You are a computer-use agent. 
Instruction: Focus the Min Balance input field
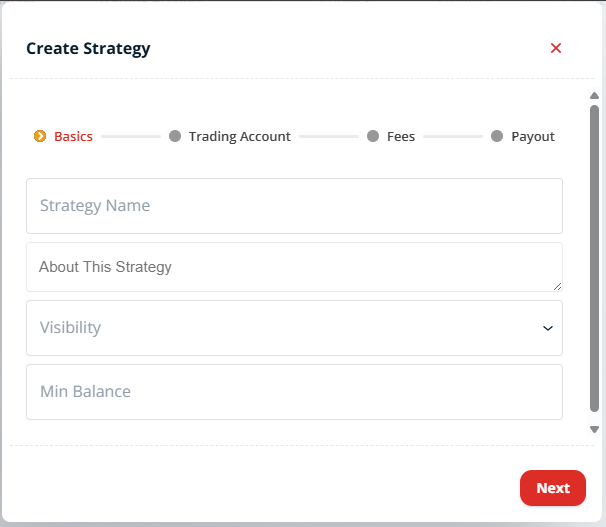coord(294,392)
